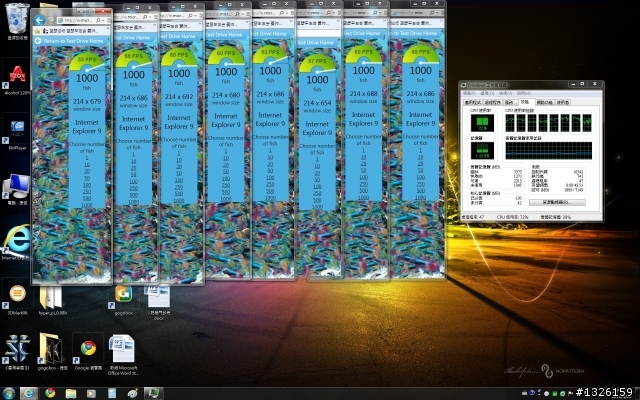The height and width of the screenshot is (400, 640).
Task: Click the FPS gauge in the 214 x 654 window
Action: point(317,63)
